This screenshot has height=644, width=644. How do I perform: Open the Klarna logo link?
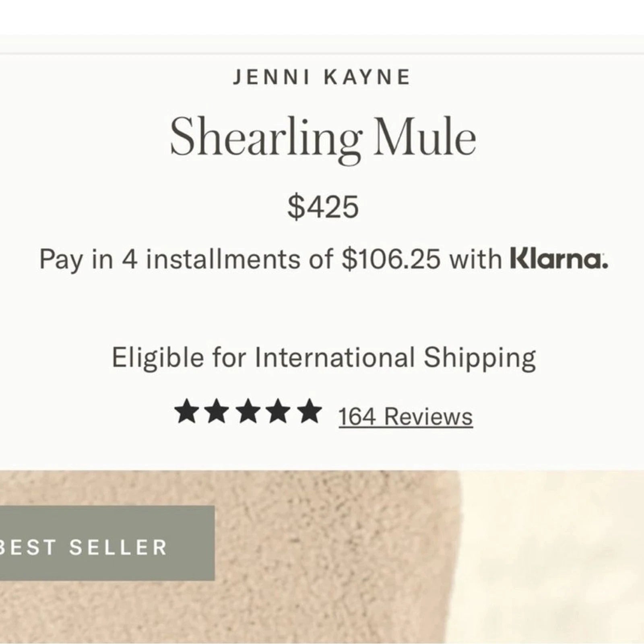click(559, 259)
